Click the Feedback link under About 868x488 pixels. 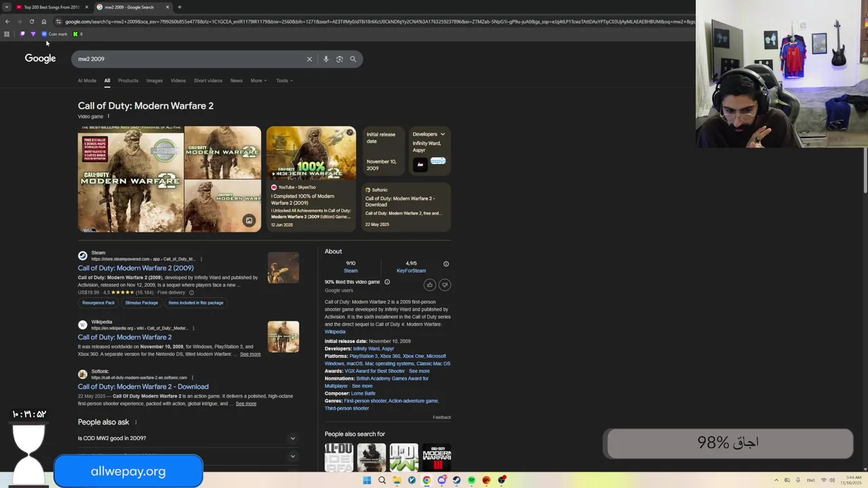coord(441,418)
